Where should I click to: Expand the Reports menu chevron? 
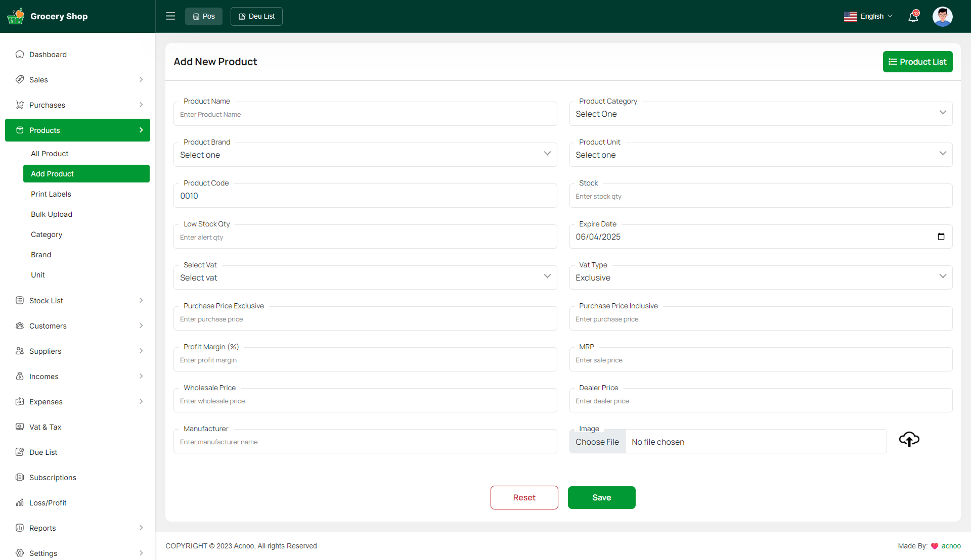pyautogui.click(x=141, y=528)
